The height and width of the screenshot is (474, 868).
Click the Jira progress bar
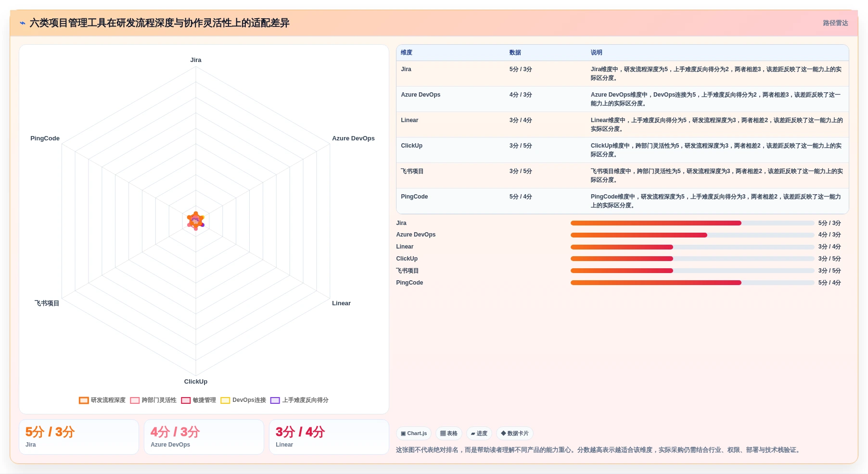tap(692, 223)
